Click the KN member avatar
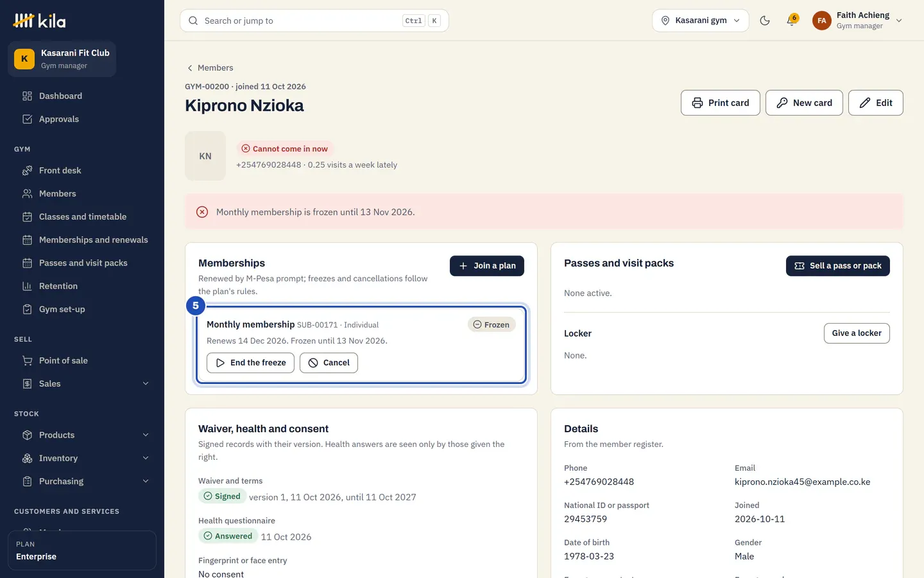Screen dimensions: 924x578 (205, 156)
